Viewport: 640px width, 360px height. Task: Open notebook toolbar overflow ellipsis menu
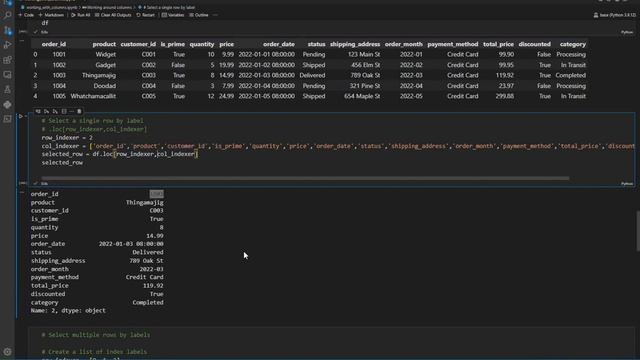pyautogui.click(x=216, y=15)
